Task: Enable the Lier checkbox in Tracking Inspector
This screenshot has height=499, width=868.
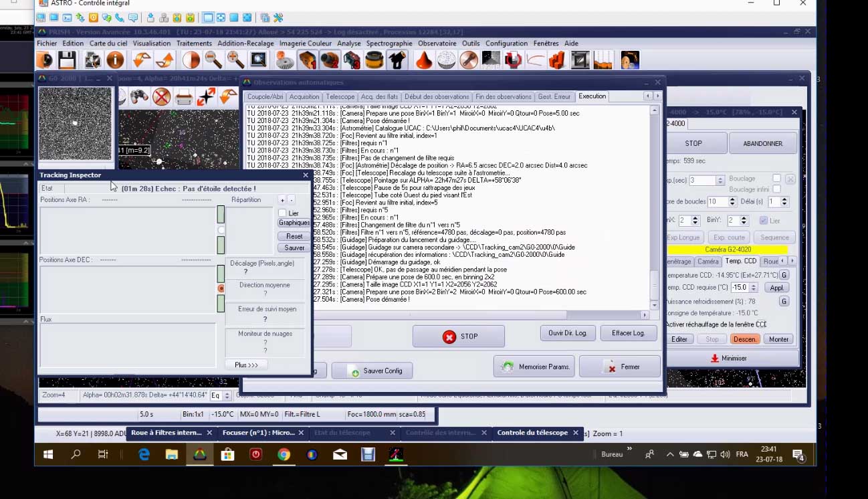Action: pos(282,213)
